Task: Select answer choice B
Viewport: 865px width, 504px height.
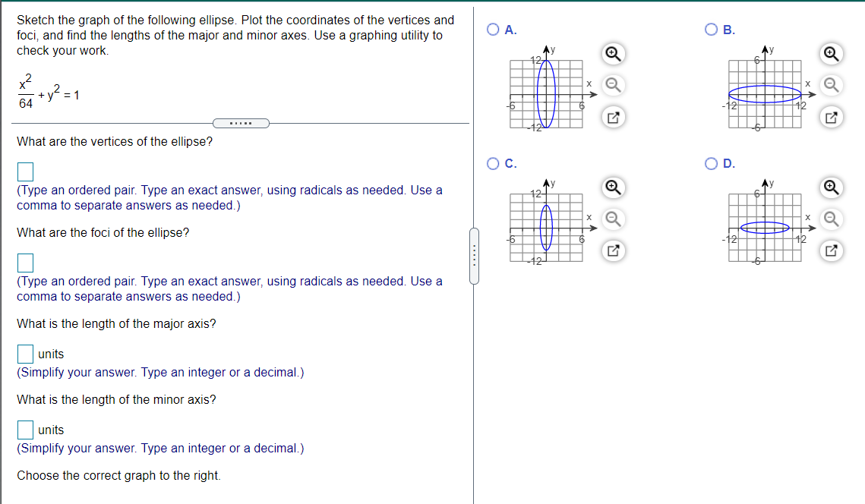Action: (x=710, y=29)
